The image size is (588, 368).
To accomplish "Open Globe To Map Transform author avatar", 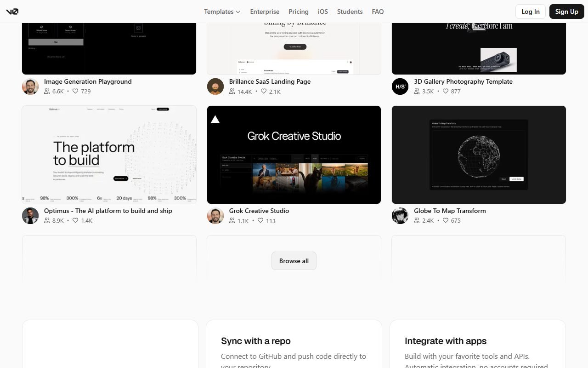I will coord(400,216).
